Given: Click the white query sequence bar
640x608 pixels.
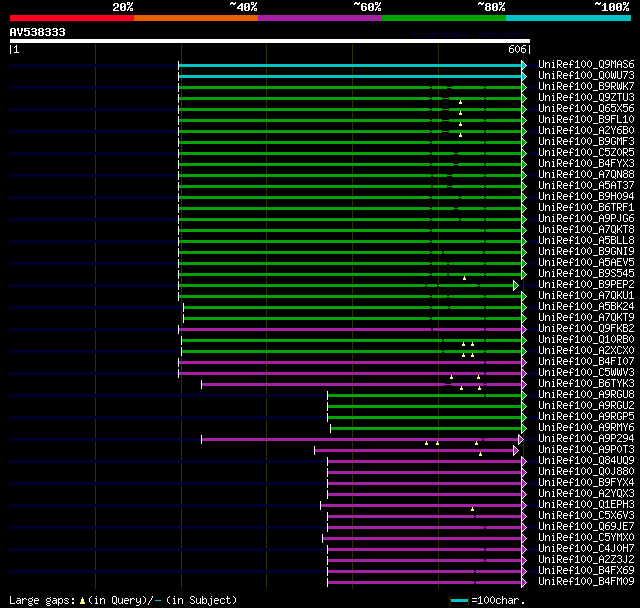Looking at the screenshot, I should 270,41.
